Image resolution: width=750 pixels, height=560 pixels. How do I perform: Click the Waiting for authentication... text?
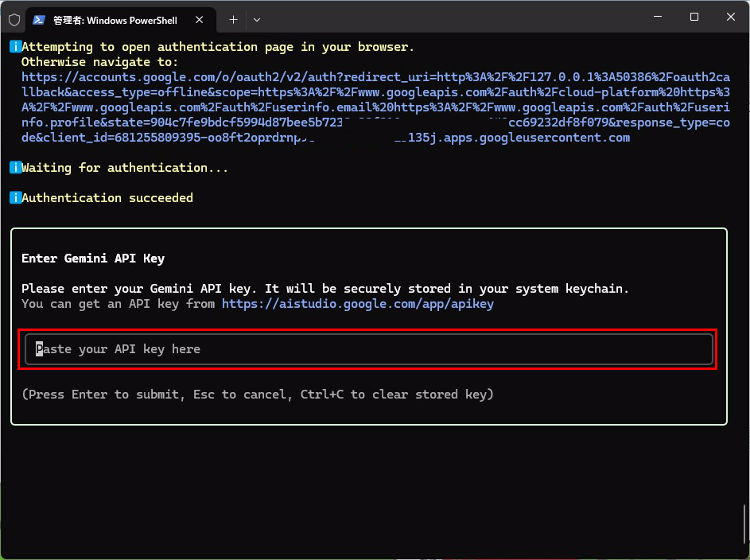[x=124, y=167]
